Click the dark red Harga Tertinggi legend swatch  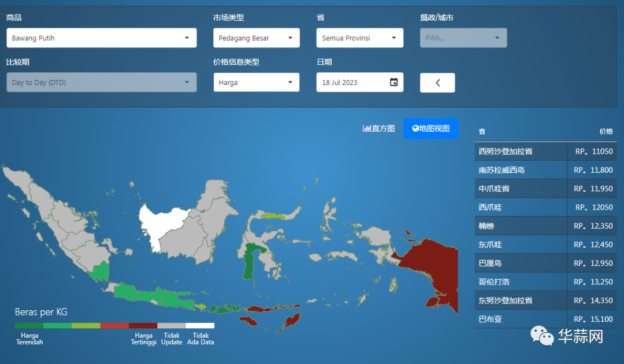143,326
